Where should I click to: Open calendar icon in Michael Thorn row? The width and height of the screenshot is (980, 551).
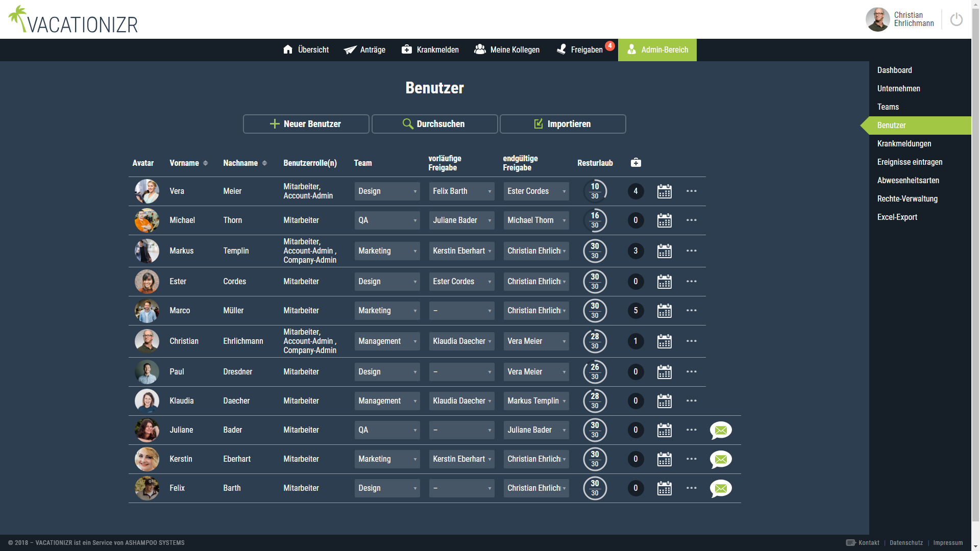point(664,220)
